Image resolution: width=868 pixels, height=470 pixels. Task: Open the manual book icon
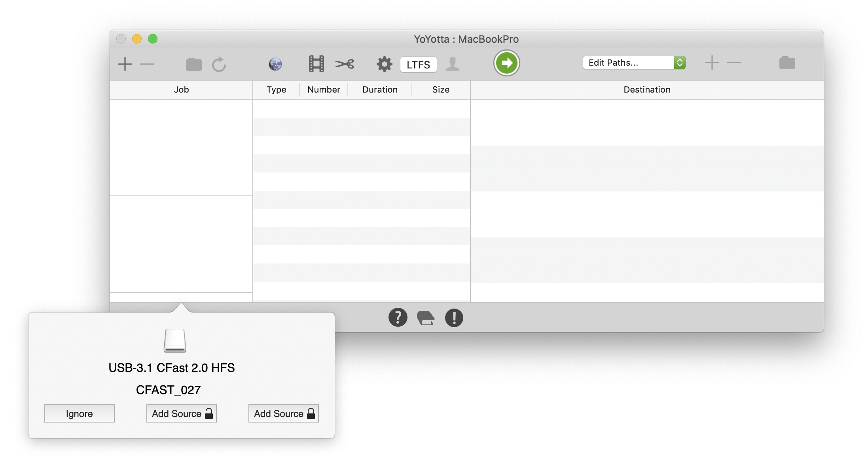426,318
